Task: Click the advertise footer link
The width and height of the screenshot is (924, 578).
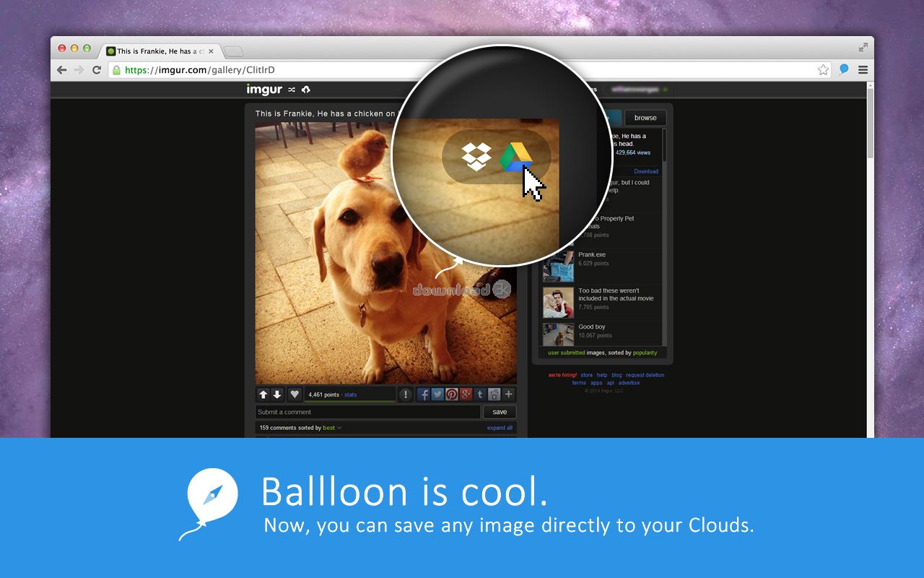Action: coord(629,383)
